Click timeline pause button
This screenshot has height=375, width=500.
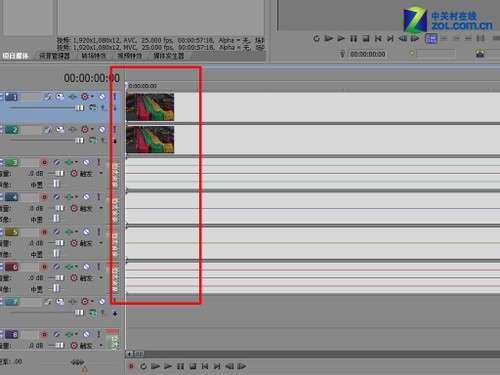(180, 366)
